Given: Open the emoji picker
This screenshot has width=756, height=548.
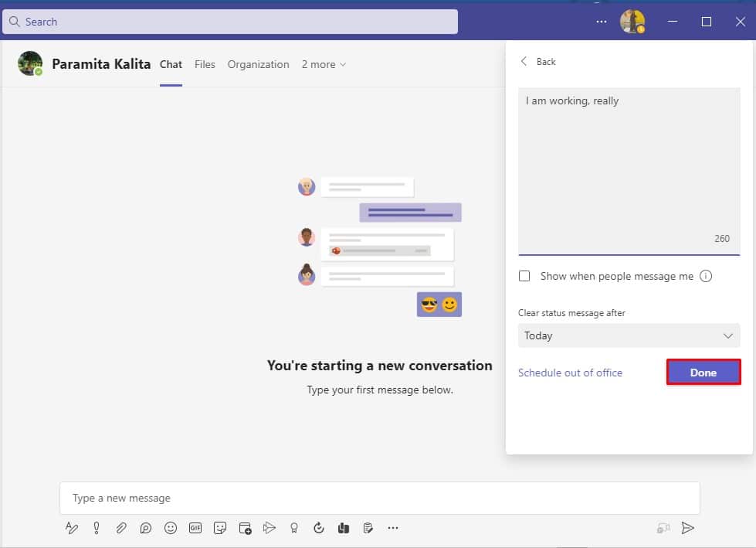Looking at the screenshot, I should click(x=171, y=528).
